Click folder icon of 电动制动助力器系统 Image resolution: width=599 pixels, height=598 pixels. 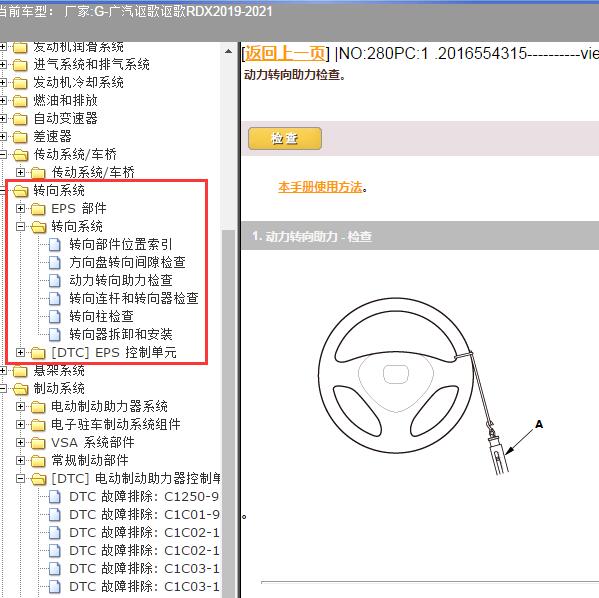click(x=38, y=407)
